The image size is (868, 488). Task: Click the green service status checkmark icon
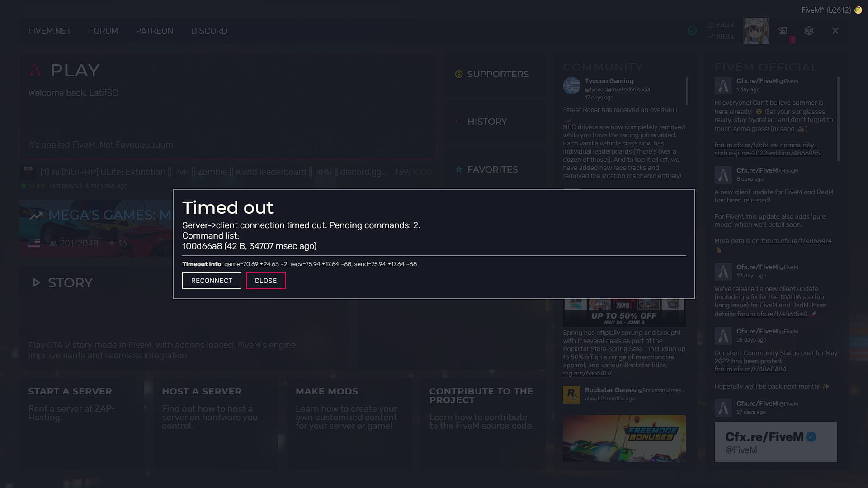click(692, 31)
